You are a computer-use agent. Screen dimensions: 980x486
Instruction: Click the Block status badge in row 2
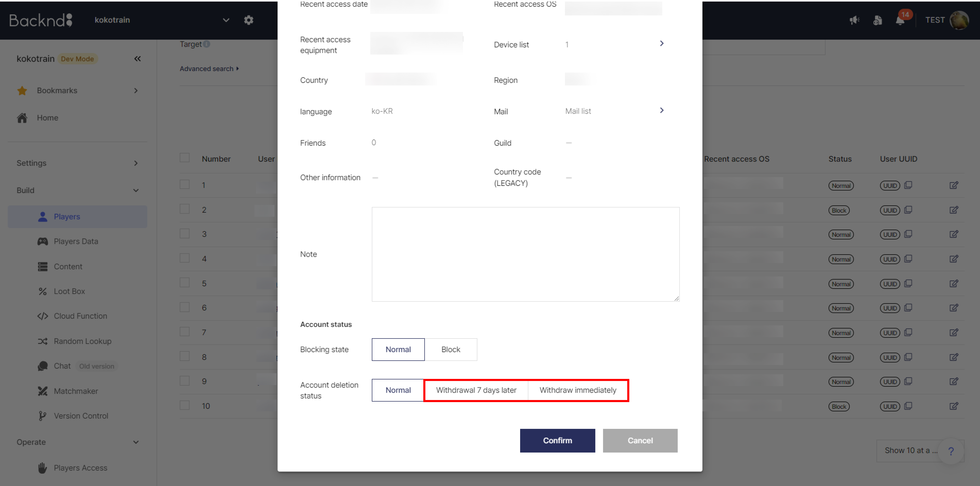pos(839,210)
